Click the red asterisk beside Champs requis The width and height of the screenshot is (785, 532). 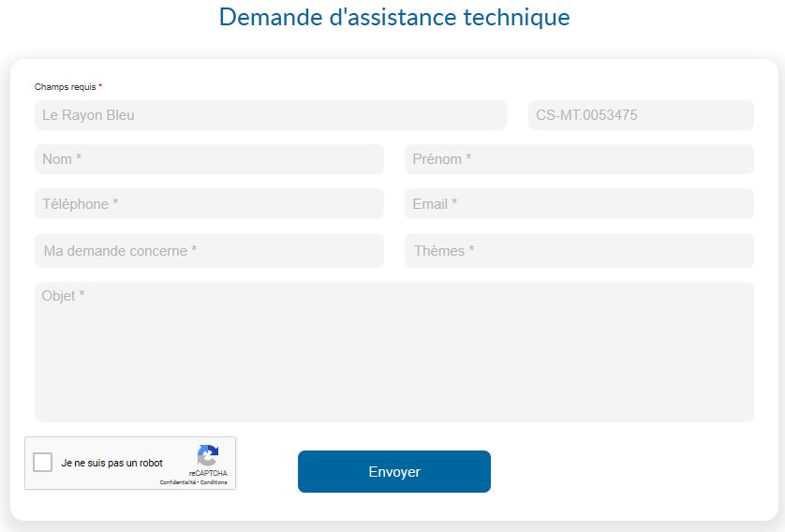(x=100, y=86)
